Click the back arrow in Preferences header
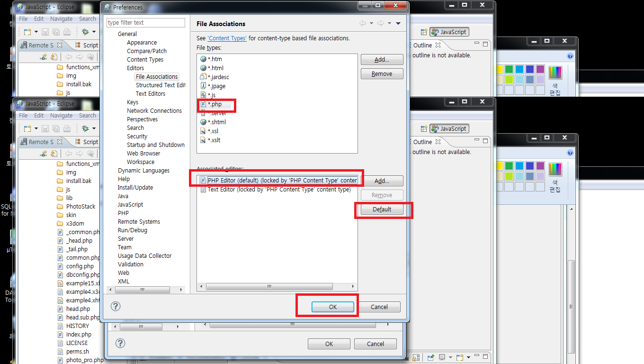Viewport: 644px width, 364px height. 363,23
